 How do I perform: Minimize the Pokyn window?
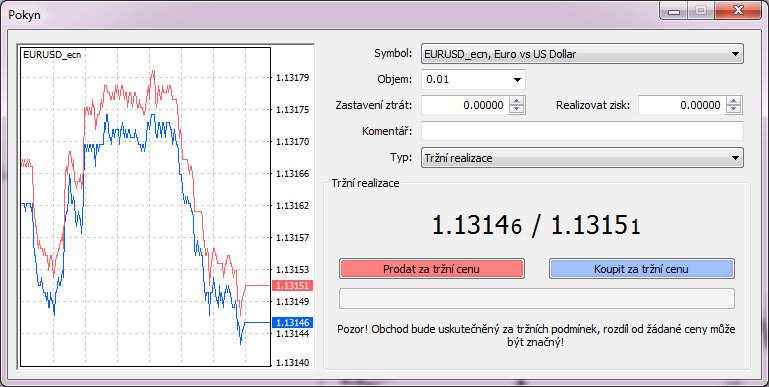pyautogui.click(x=674, y=10)
